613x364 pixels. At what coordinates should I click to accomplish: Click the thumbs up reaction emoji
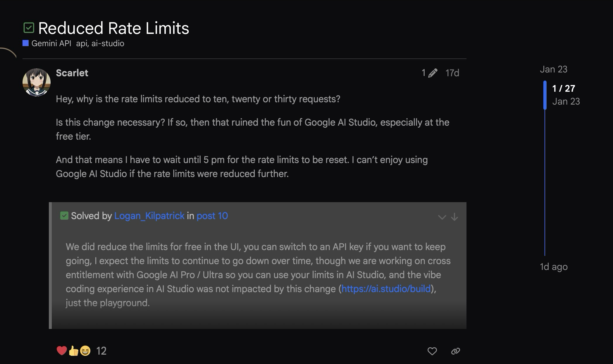coord(73,351)
